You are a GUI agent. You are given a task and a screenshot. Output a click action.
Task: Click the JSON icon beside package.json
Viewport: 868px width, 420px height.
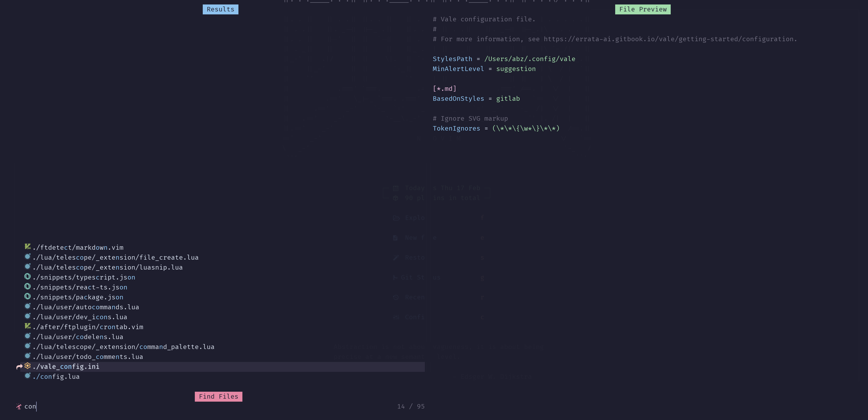point(28,296)
